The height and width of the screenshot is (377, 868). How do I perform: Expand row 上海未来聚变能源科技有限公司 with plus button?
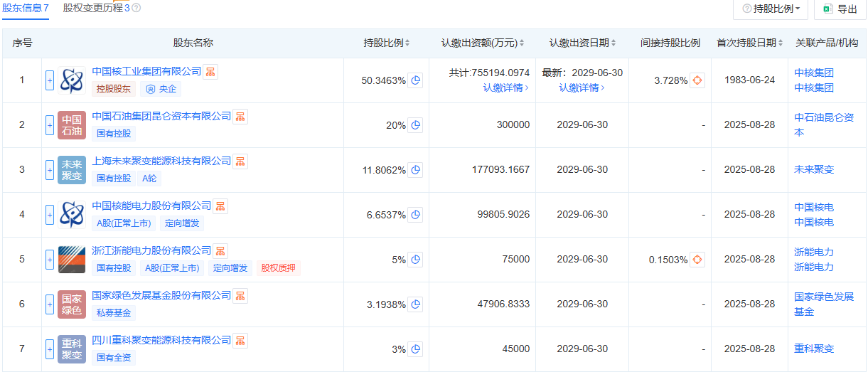click(50, 170)
